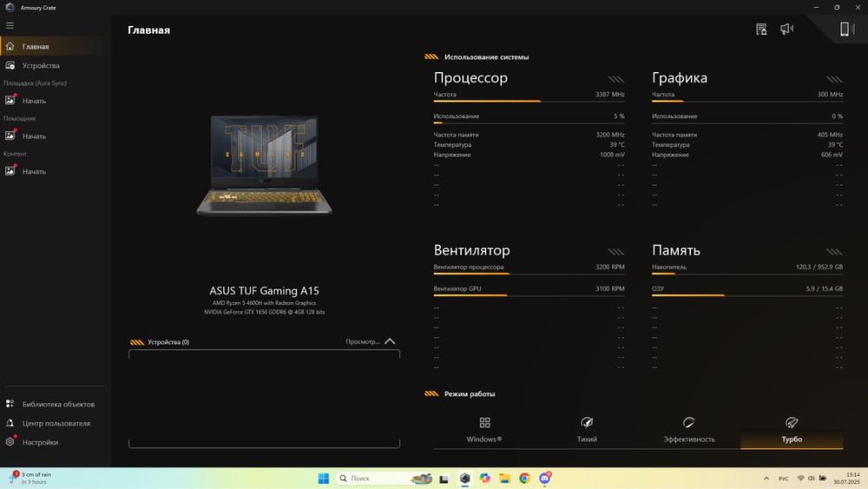Click Начать under Площадка (Aura Sync)
This screenshot has width=868, height=489.
point(54,101)
